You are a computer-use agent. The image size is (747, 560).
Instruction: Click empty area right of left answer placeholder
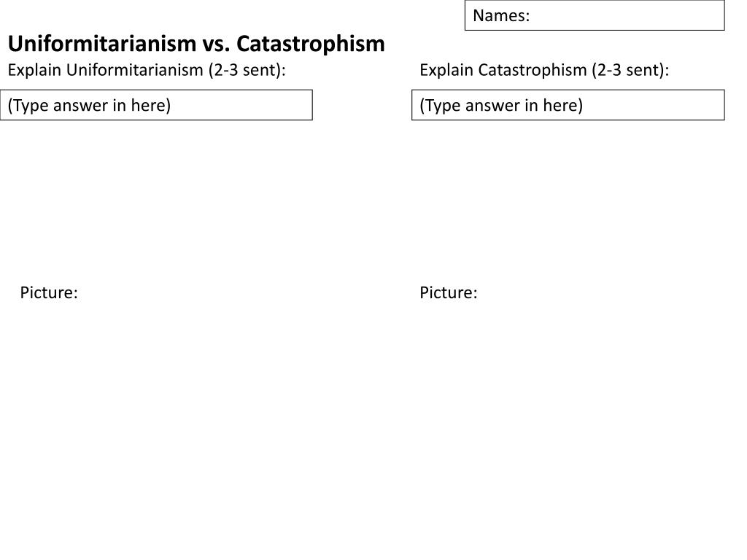click(241, 105)
